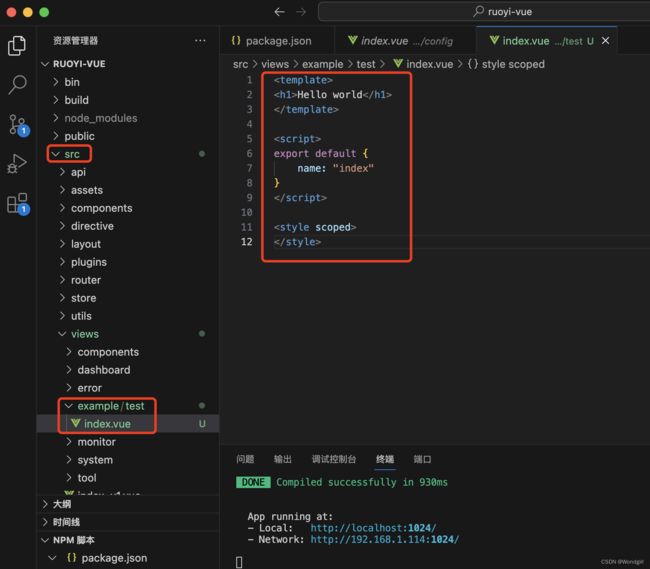The width and height of the screenshot is (650, 569).
Task: Expand the utils folder
Action: click(x=128, y=316)
